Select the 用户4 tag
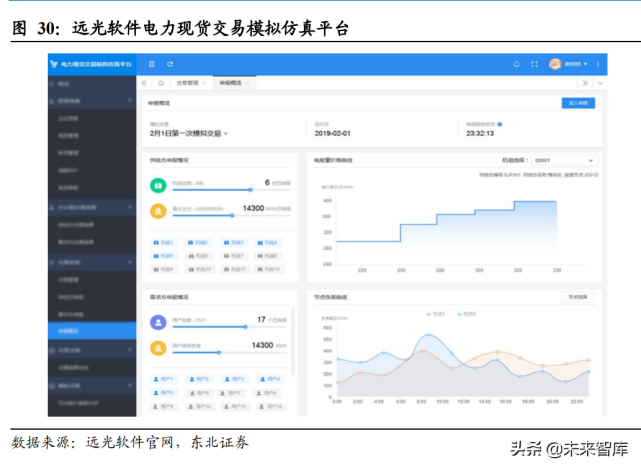 click(x=270, y=379)
